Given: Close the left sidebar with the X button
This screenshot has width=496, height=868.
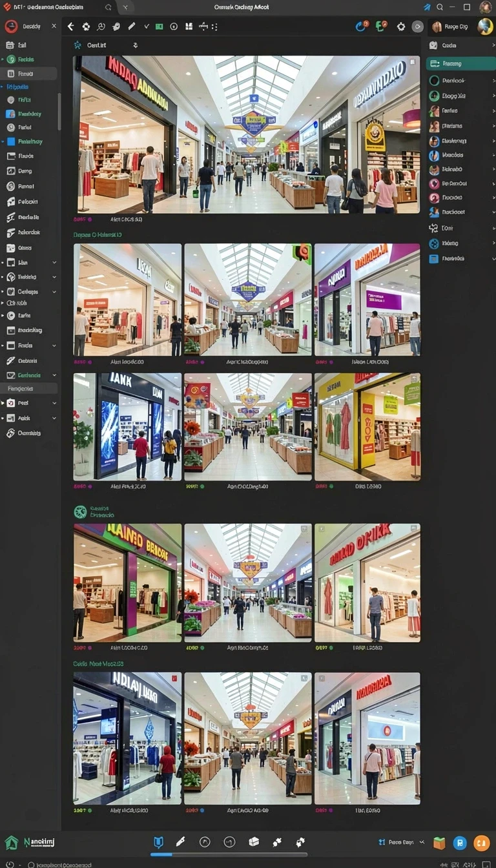Looking at the screenshot, I should coord(54,26).
